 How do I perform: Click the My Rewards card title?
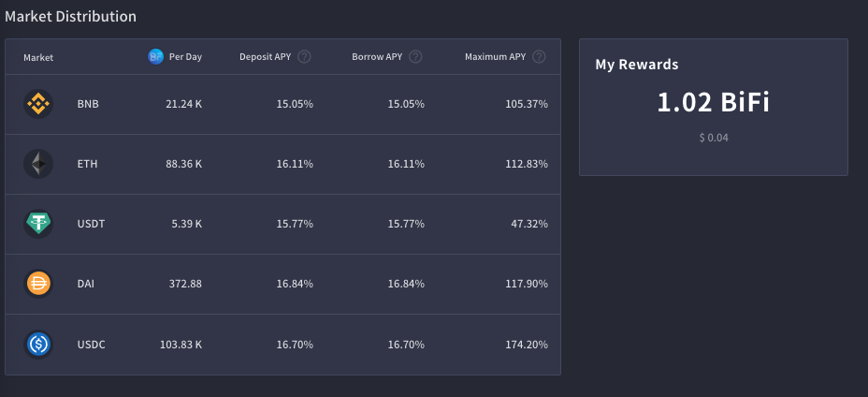click(637, 65)
